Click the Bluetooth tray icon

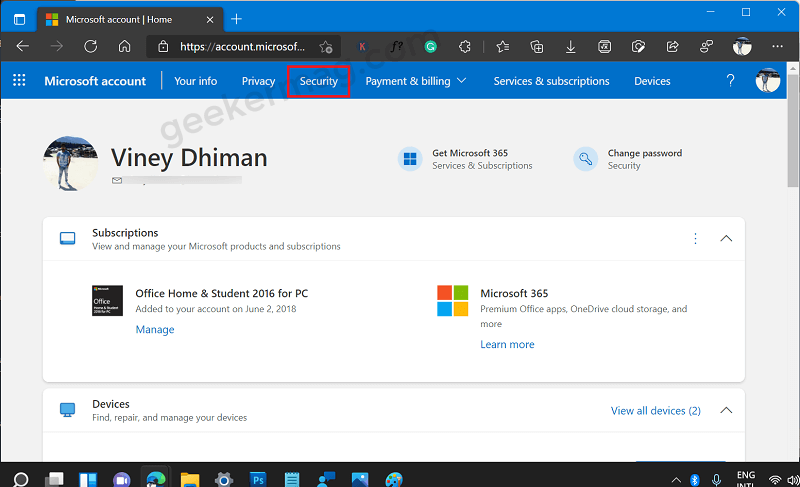pos(694,480)
